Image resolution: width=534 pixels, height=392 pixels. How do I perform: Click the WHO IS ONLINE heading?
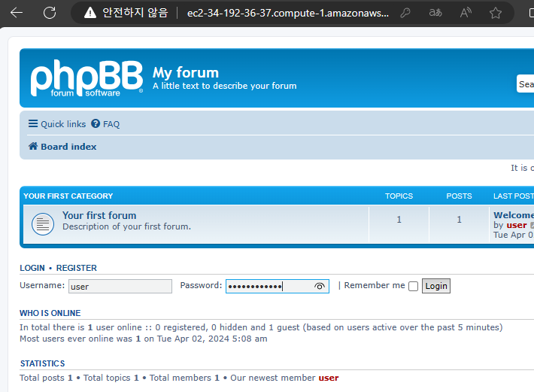coord(50,313)
